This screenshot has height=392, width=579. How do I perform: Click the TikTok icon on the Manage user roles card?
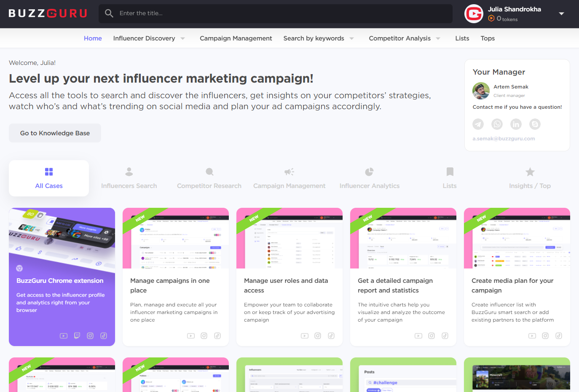pyautogui.click(x=331, y=336)
